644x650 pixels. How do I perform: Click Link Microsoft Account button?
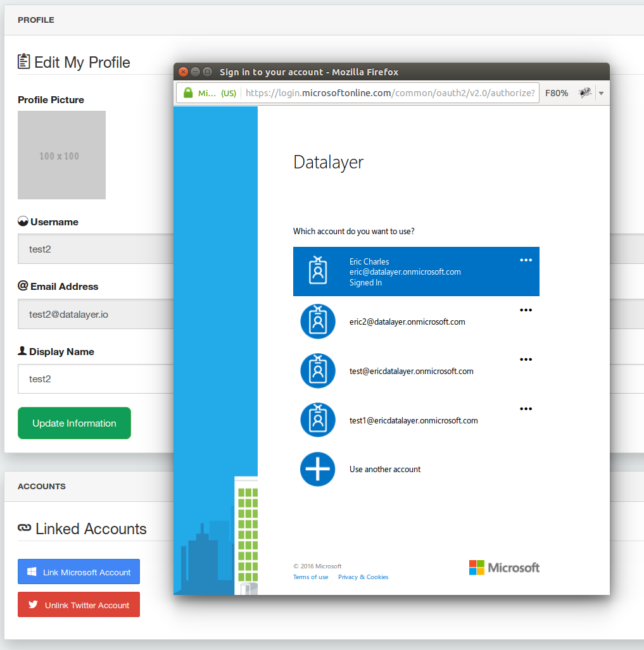click(x=79, y=572)
